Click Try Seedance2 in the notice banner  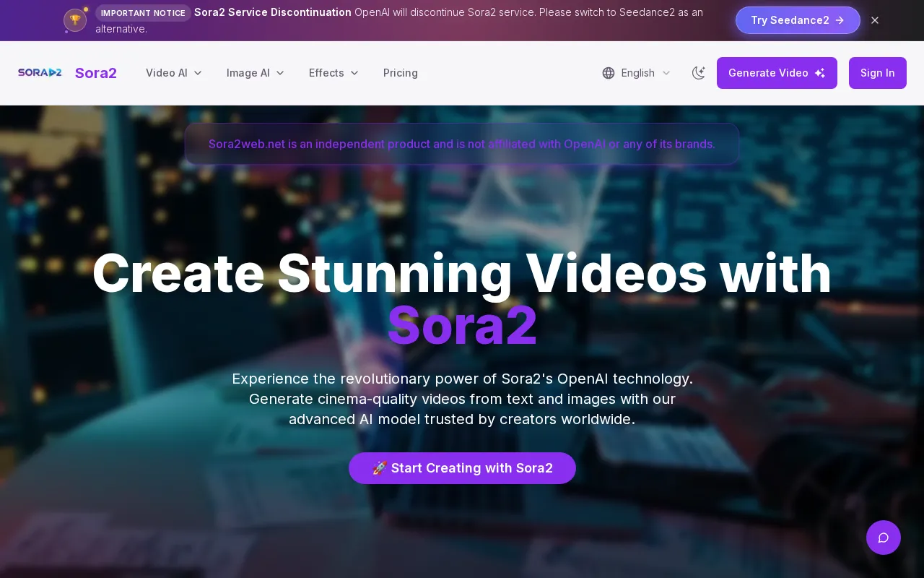(x=798, y=20)
